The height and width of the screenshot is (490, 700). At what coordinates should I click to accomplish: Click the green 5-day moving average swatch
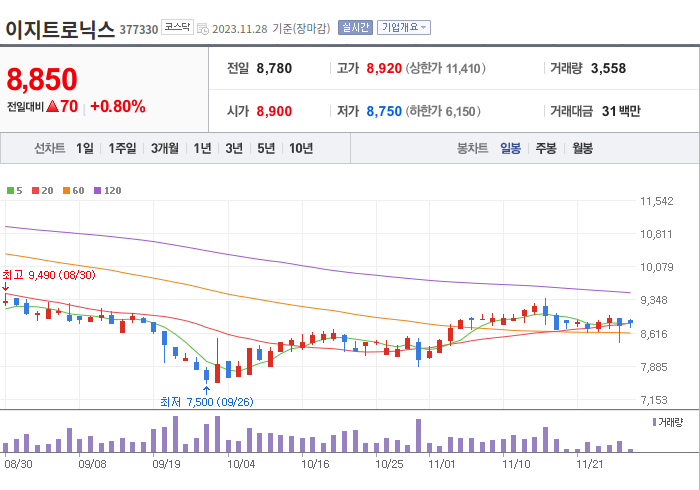click(10, 191)
